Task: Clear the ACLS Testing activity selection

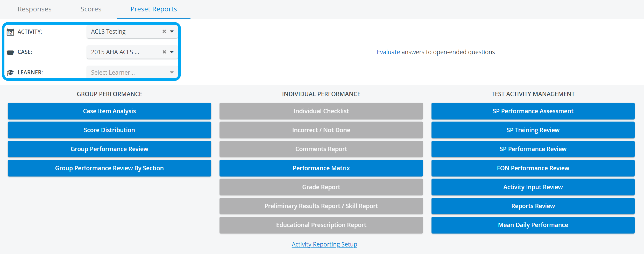Action: (x=164, y=31)
